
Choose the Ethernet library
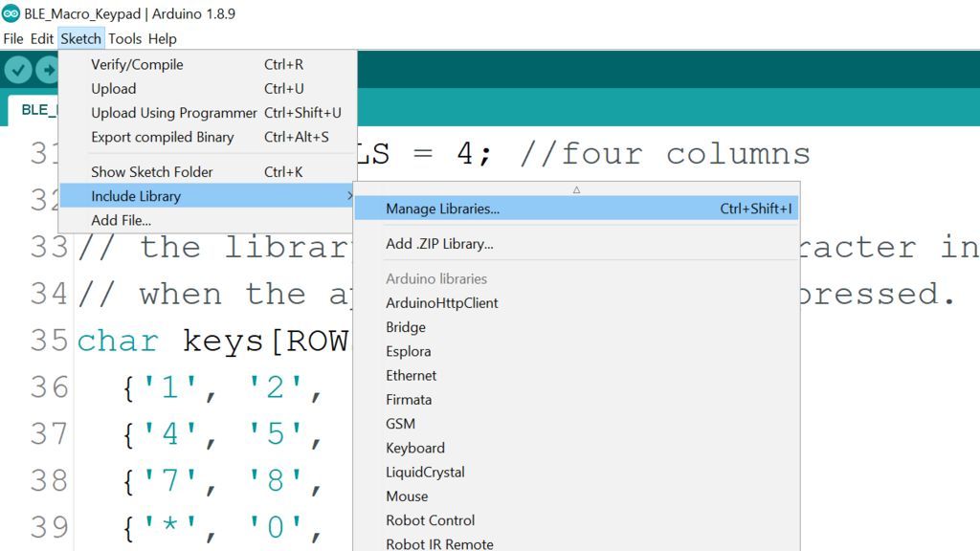(x=411, y=375)
